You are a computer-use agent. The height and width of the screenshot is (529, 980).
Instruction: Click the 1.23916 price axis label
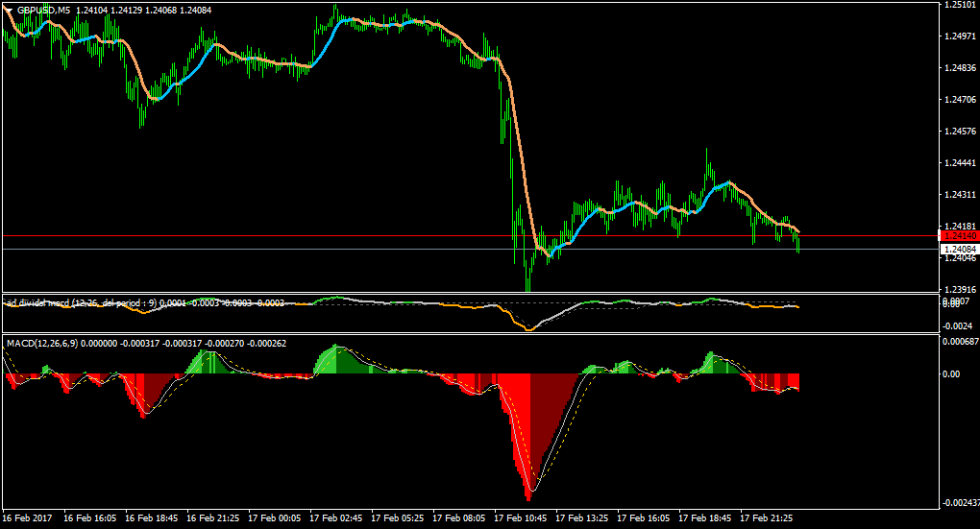[961, 290]
